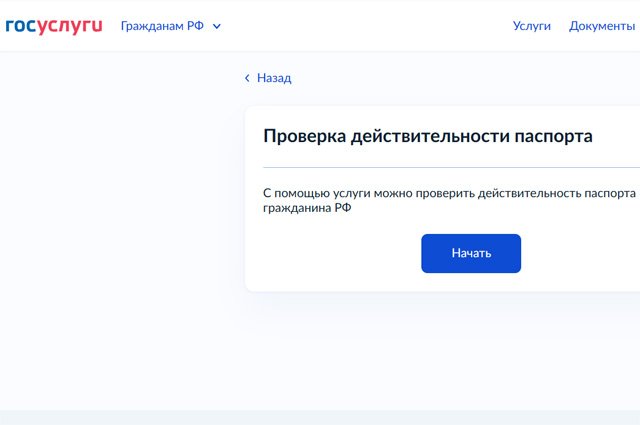The height and width of the screenshot is (425, 640).
Task: Click the left chevron beside Назад
Action: (247, 78)
